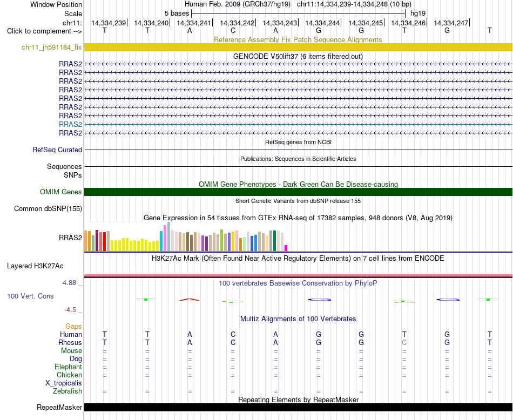513x420 pixels.
Task: Click the black RepeatMasker element bar
Action: pyautogui.click(x=298, y=407)
